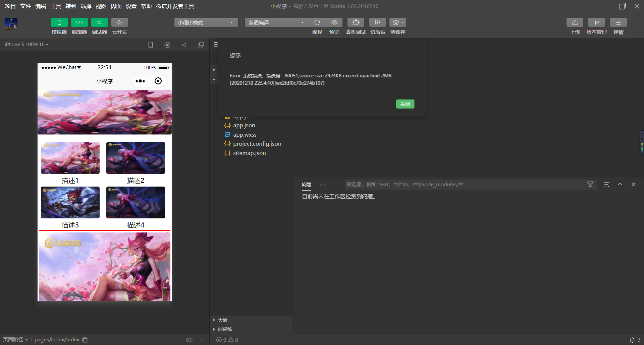Open version management (版本管理)

coord(597,22)
